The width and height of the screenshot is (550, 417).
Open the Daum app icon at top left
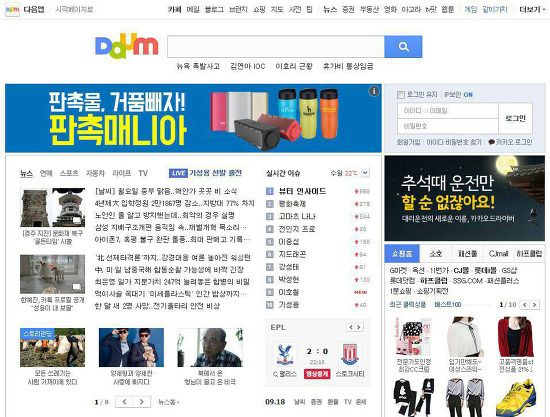pos(12,9)
